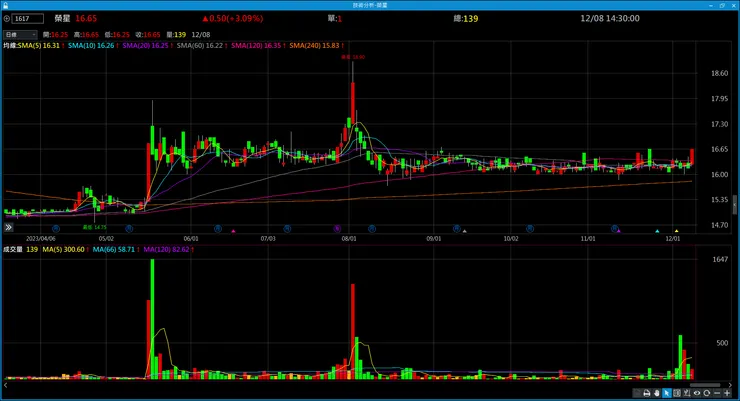
Task: Click the purple circular marker before 08/01
Action: tap(337, 229)
